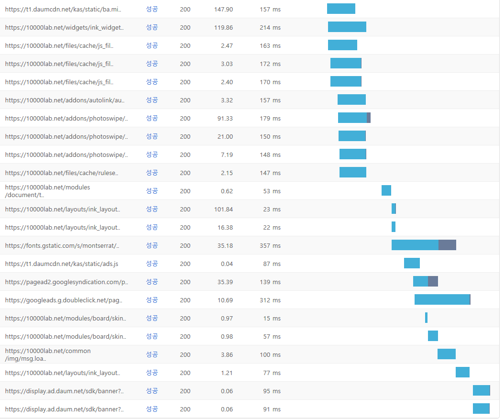Select the 2.40 size cell

227,82
